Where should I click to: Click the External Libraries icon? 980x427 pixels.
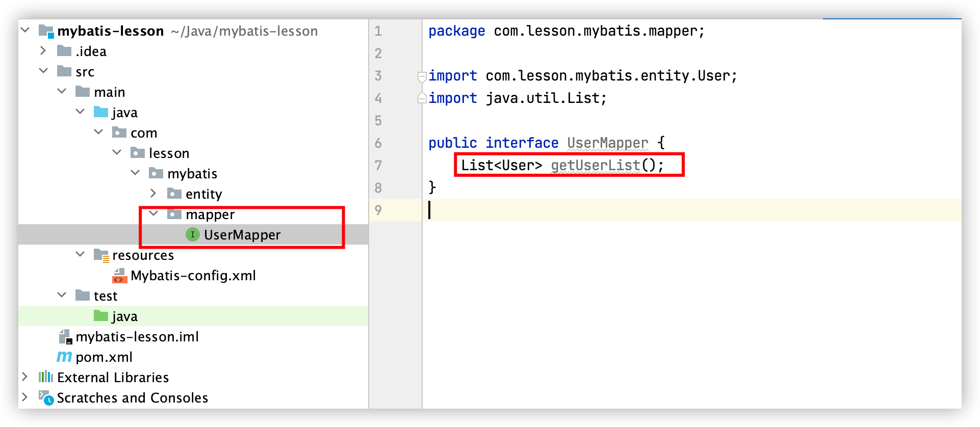(x=46, y=377)
